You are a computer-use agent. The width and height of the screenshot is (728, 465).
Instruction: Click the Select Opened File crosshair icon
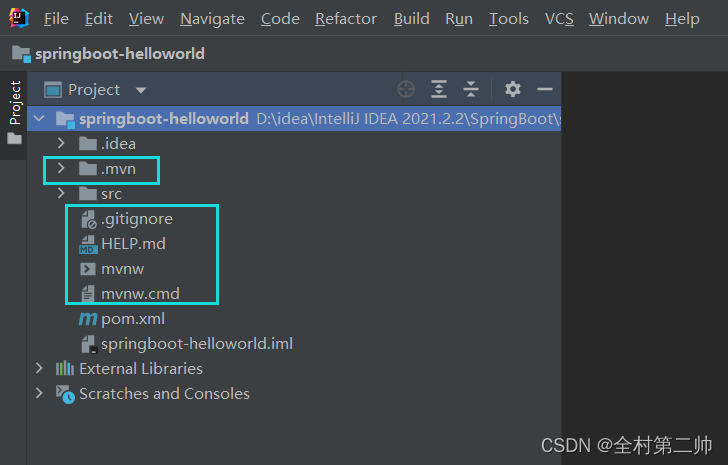coord(406,89)
